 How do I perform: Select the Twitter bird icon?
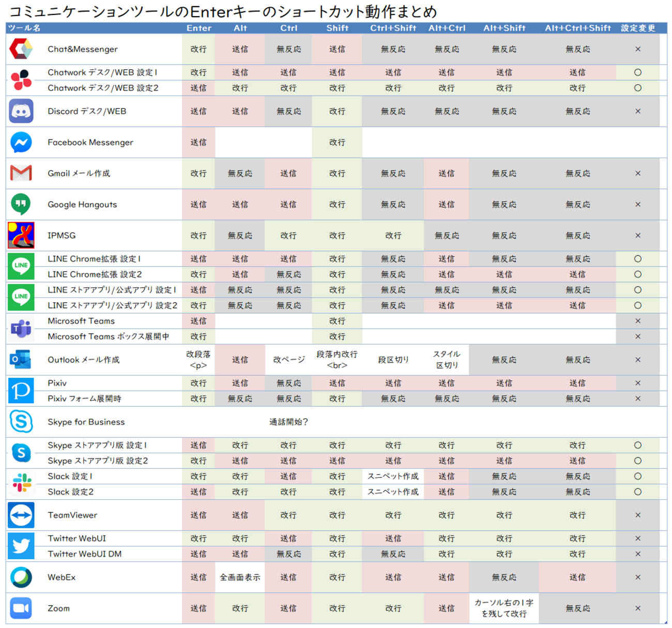pos(21,546)
